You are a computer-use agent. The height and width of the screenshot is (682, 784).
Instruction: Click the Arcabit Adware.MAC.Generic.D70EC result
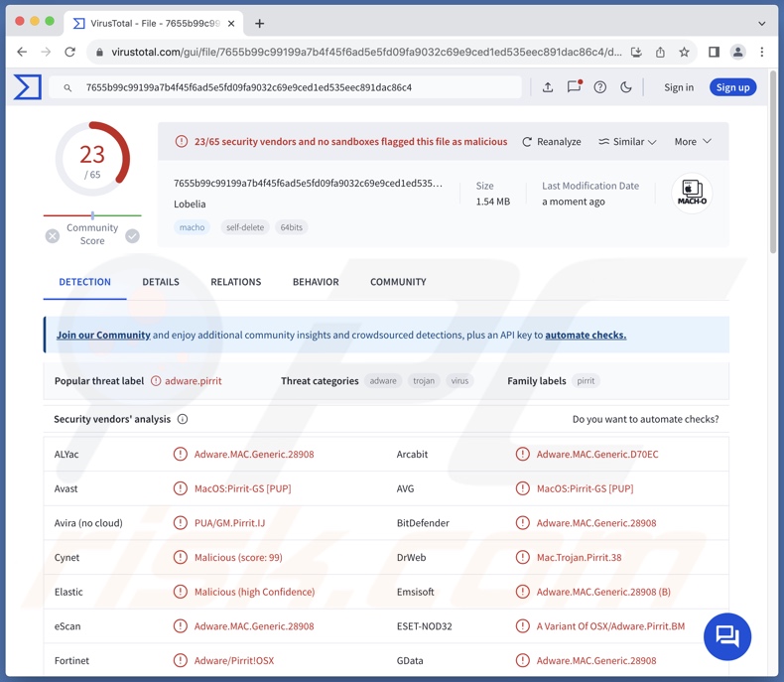[597, 454]
